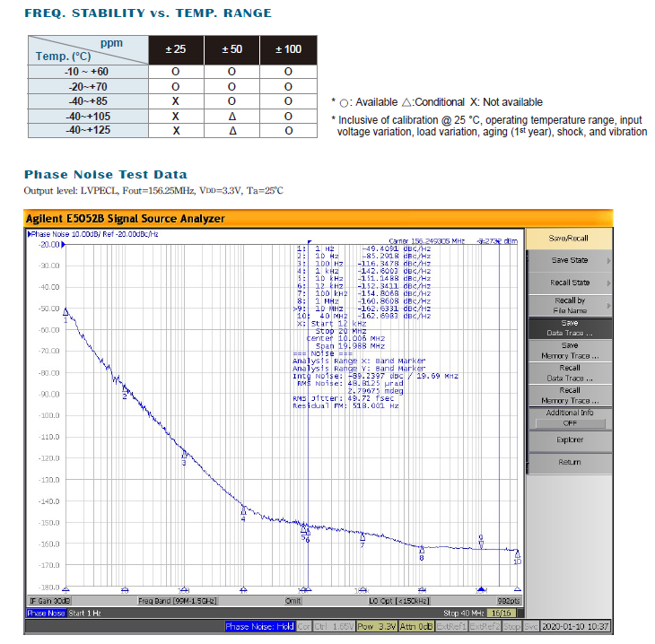
Task: Click the Save/Recall menu header
Action: click(x=569, y=238)
